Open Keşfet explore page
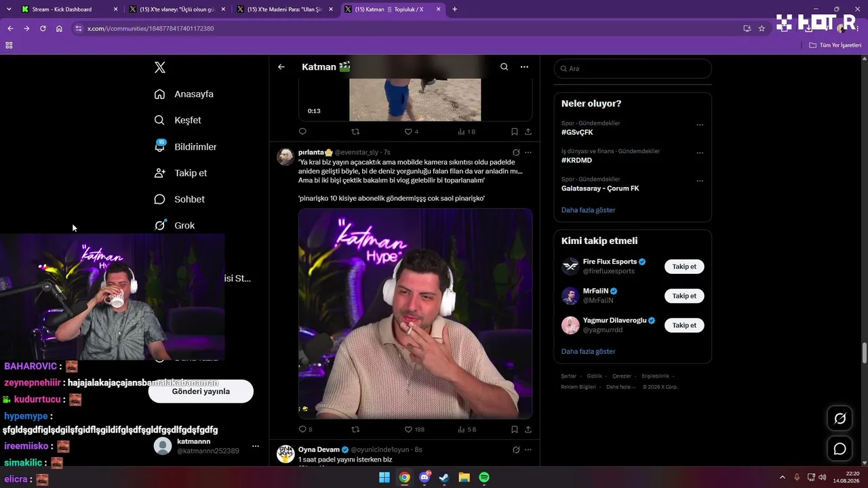The height and width of the screenshot is (488, 868). click(178, 120)
